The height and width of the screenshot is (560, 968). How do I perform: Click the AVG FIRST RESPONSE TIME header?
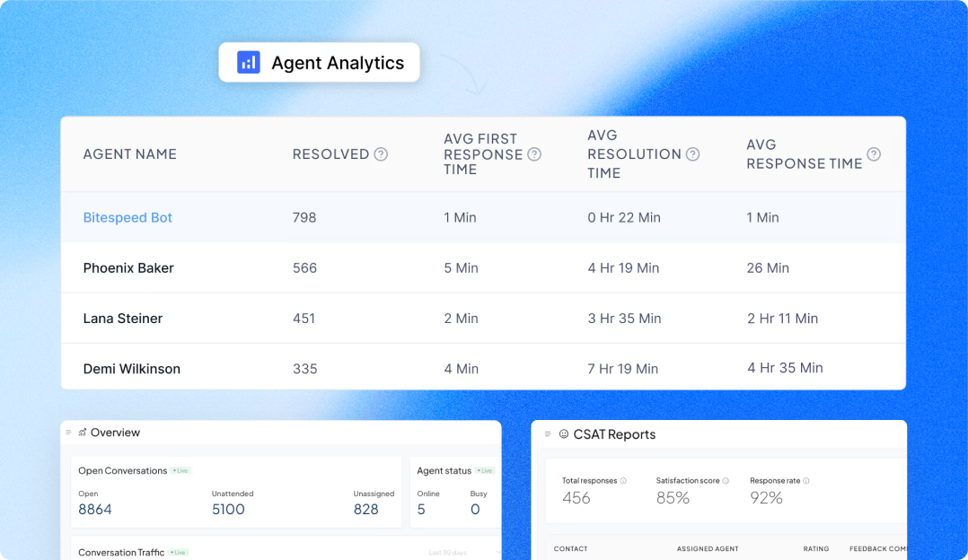(x=483, y=154)
